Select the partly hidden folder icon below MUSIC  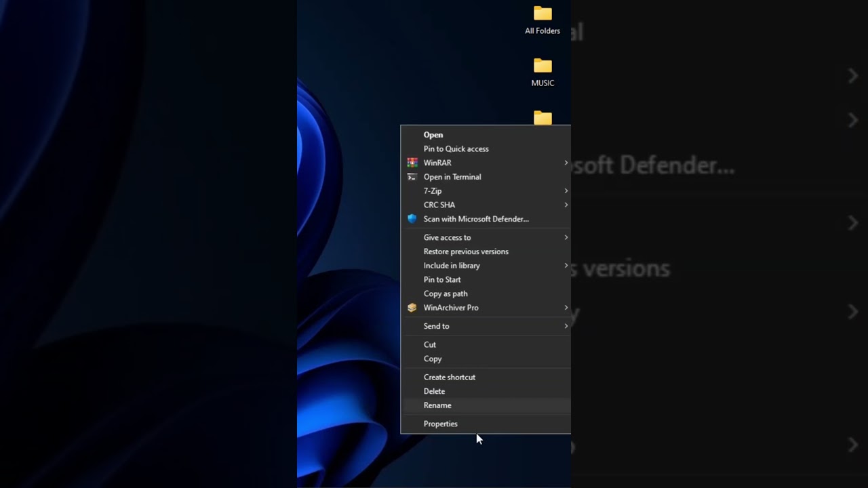click(x=542, y=118)
